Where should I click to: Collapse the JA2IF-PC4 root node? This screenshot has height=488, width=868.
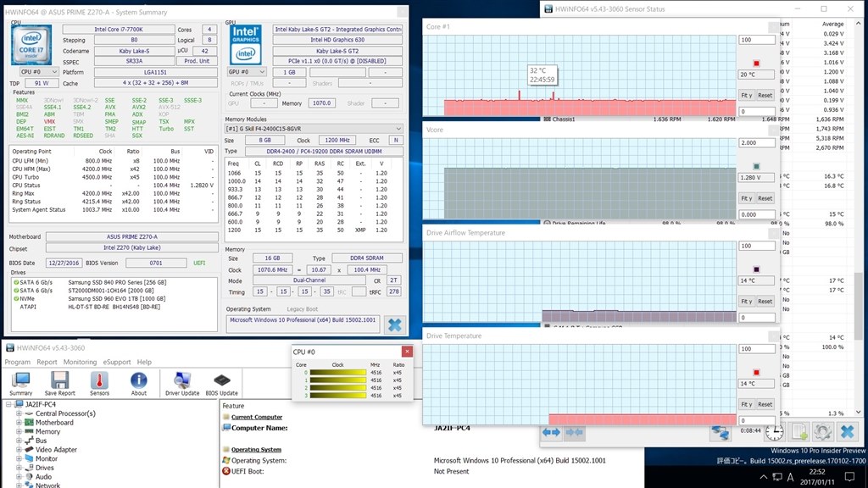[9, 404]
